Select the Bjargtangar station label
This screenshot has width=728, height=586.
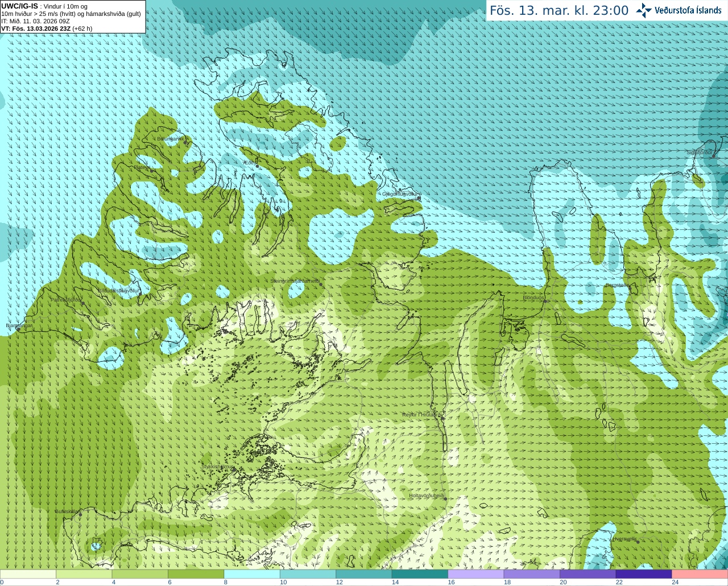click(19, 325)
